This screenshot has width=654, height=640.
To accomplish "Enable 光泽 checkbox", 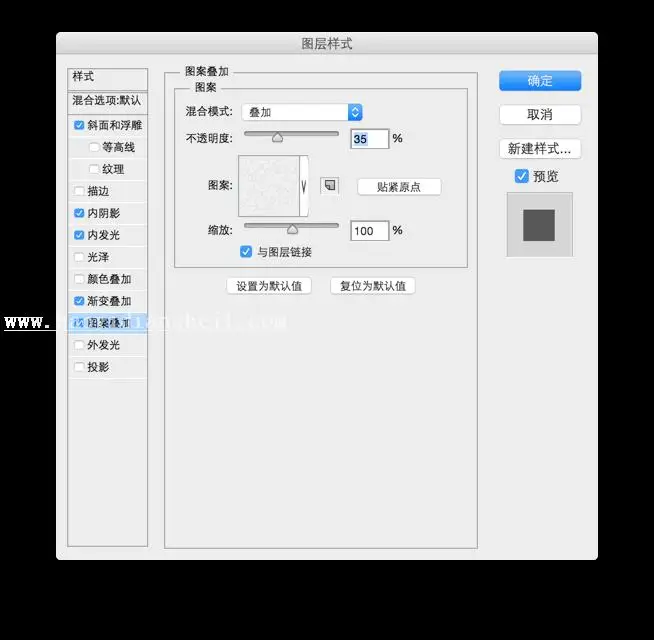I will coord(79,257).
